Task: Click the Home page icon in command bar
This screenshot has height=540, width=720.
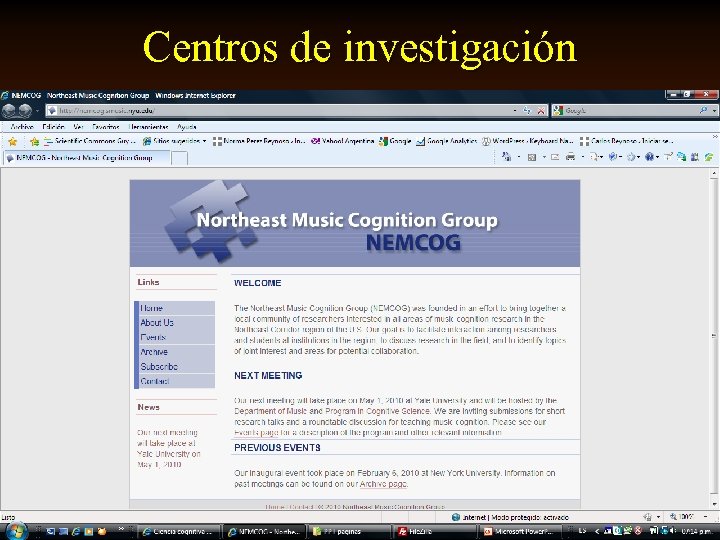Action: (x=506, y=157)
